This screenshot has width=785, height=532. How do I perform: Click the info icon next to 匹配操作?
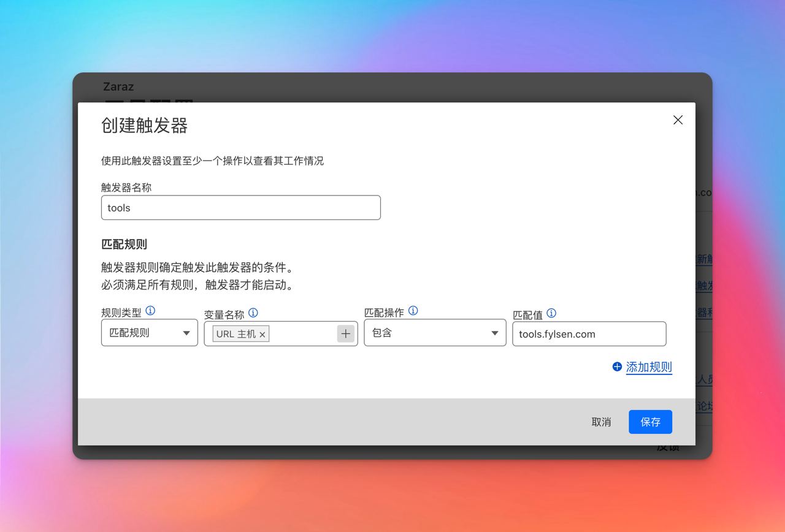[413, 311]
